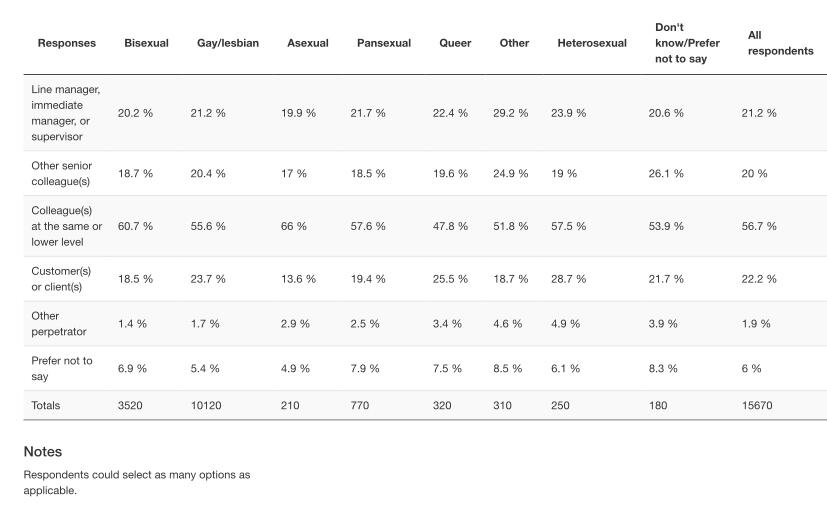
Task: Click the Prefer not to say row label
Action: pos(62,368)
